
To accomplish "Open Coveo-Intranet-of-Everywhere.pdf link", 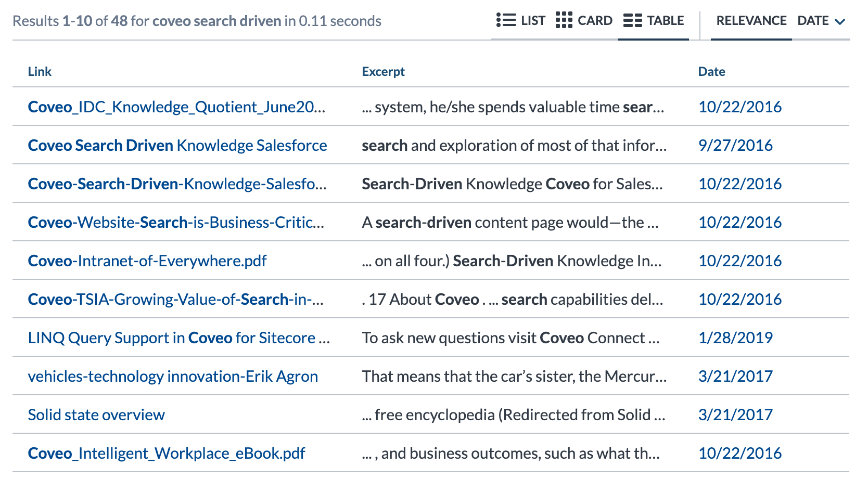I will [x=147, y=261].
